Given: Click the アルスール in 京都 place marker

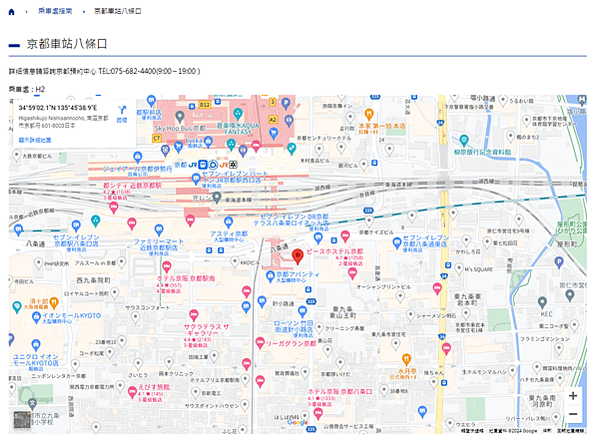Looking at the screenshot, I should click(x=121, y=263).
